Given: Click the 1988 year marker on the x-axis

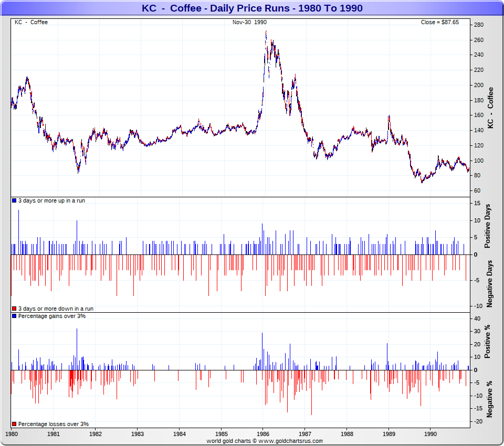Looking at the screenshot, I should [x=346, y=434].
